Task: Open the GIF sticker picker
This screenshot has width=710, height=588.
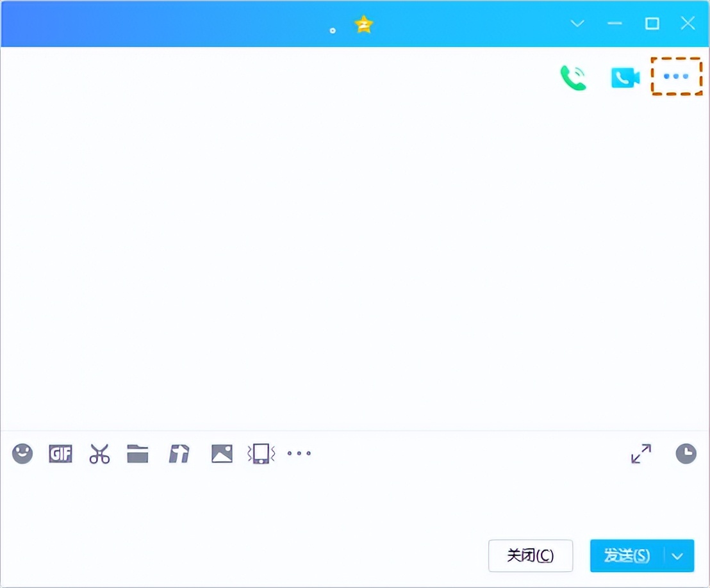Action: 60,453
